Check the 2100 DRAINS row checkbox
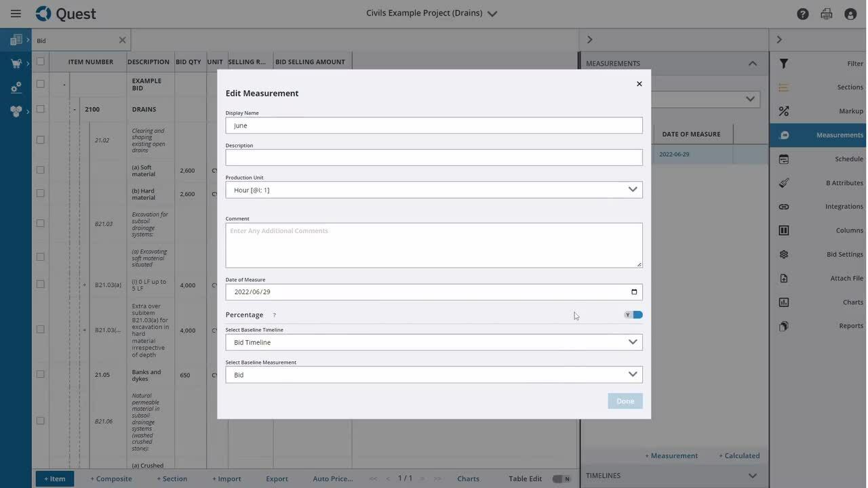The height and width of the screenshot is (488, 868). click(x=40, y=109)
